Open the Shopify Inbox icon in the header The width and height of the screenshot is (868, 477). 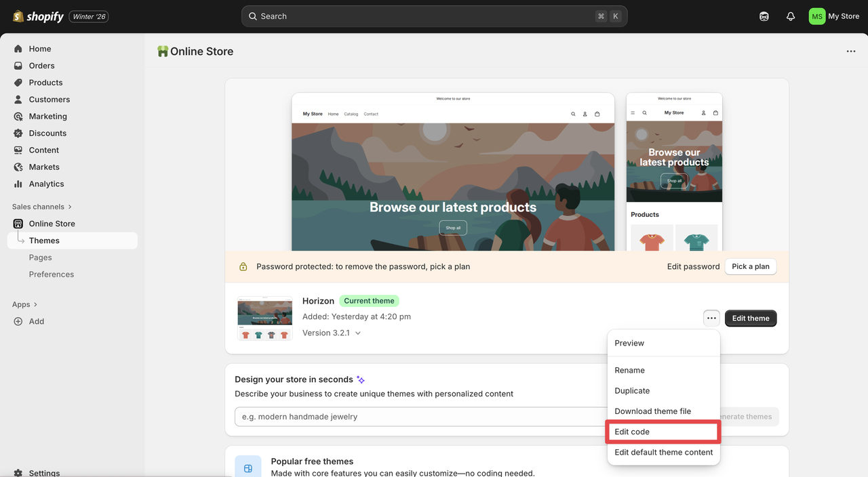[764, 16]
